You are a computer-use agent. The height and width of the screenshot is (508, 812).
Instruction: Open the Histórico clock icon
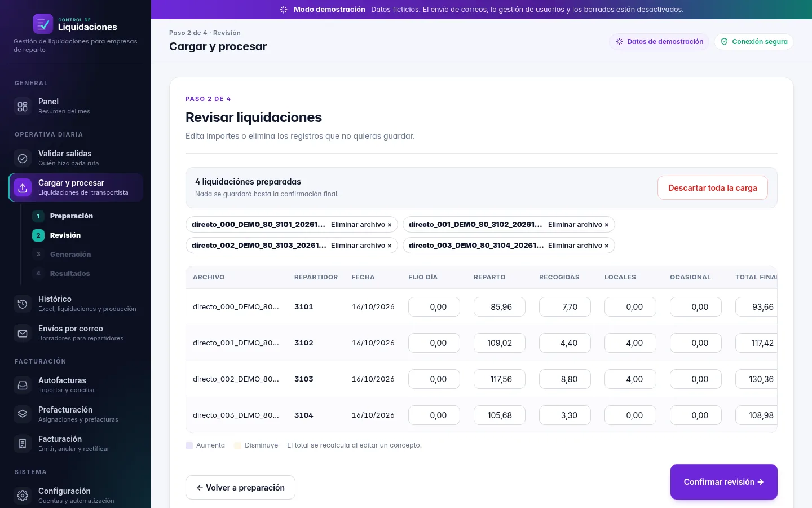[x=23, y=304]
